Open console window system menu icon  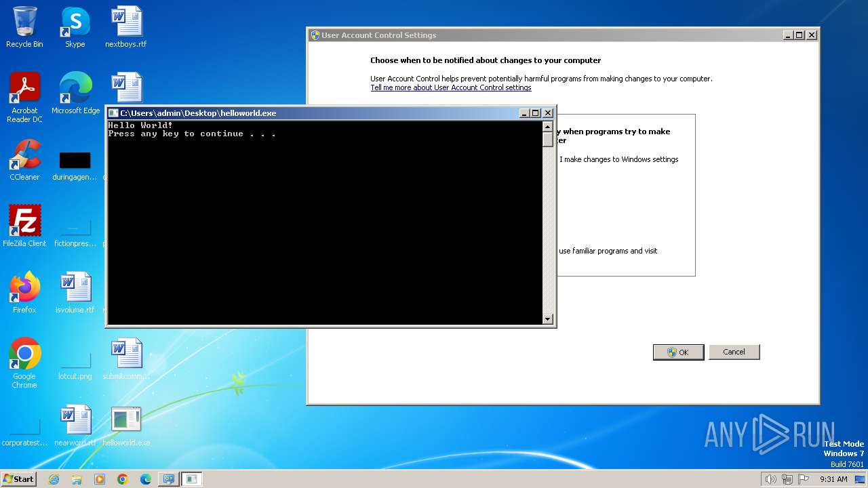(114, 113)
